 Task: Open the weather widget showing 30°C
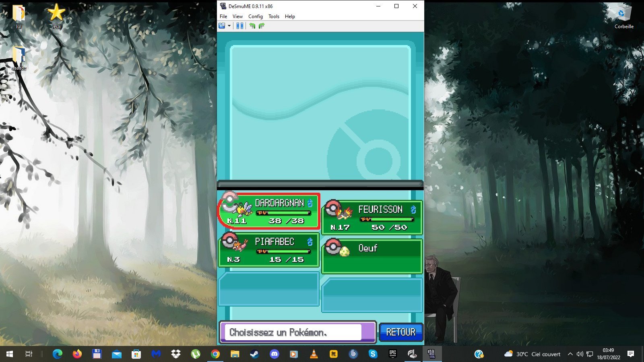pos(532,354)
